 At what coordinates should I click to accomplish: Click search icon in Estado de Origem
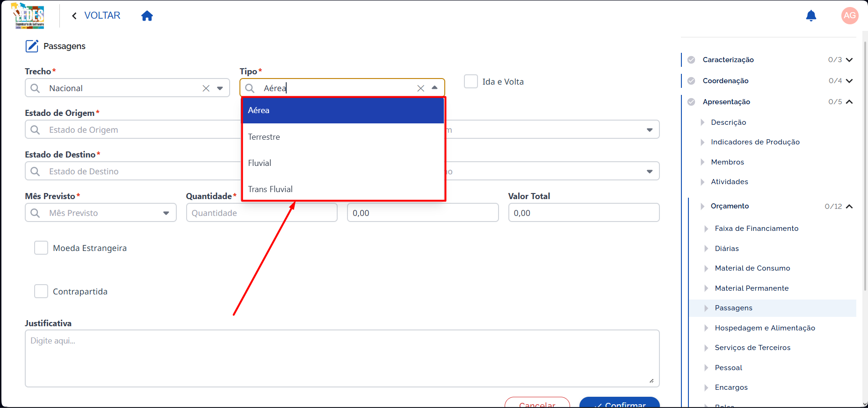click(x=35, y=129)
